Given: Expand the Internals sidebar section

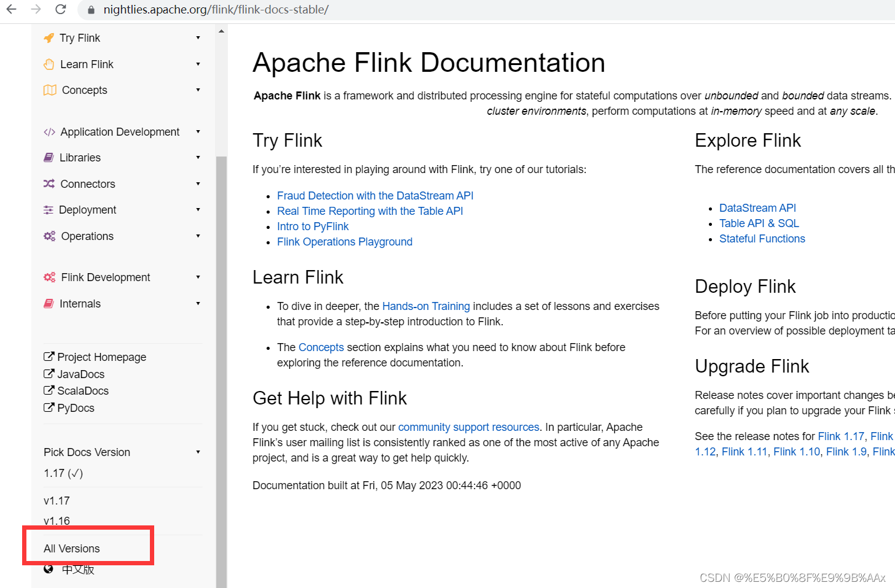Looking at the screenshot, I should [x=80, y=303].
